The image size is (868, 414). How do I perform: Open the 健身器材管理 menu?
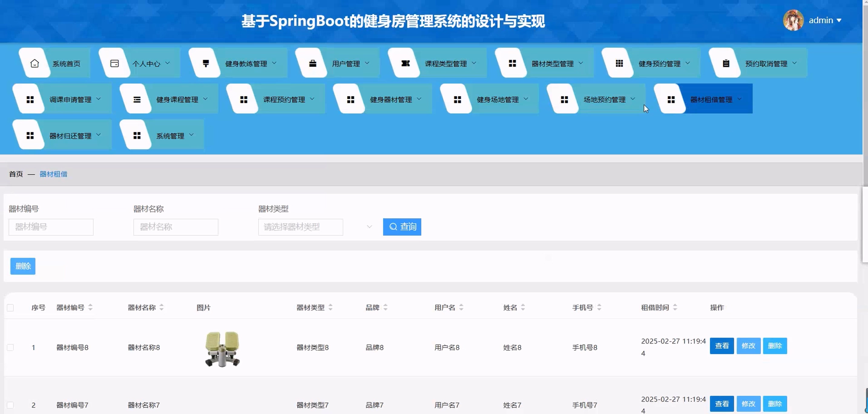390,100
